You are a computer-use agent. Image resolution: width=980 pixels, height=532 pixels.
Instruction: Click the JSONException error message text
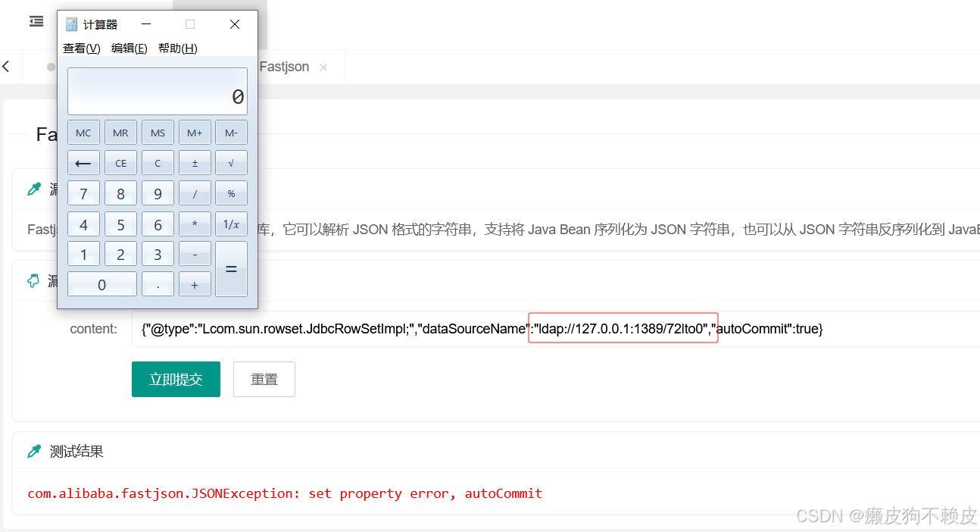coord(285,493)
